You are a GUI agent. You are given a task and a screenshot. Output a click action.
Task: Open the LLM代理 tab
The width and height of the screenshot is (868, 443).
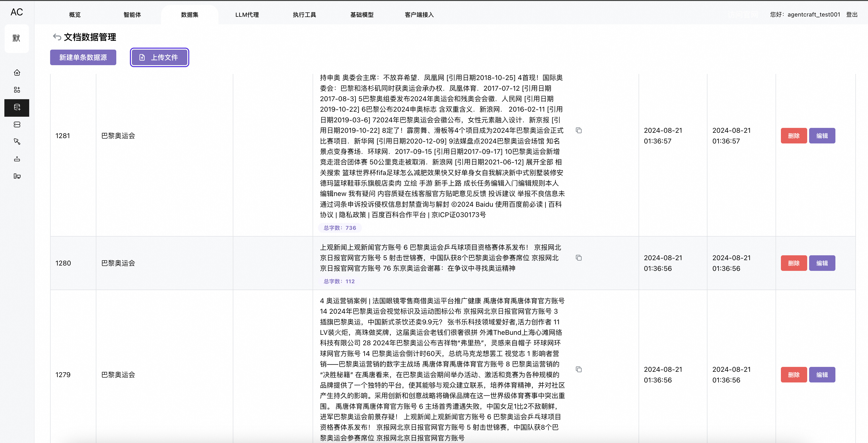pos(247,15)
